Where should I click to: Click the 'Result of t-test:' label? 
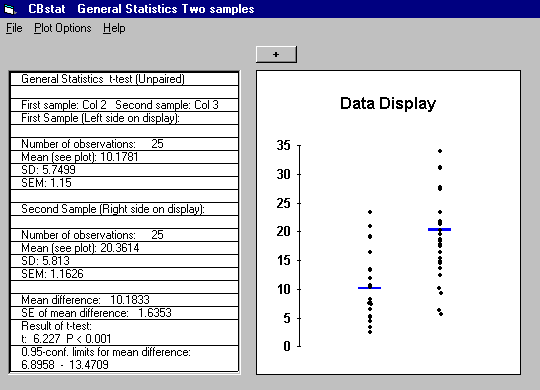coord(56,326)
